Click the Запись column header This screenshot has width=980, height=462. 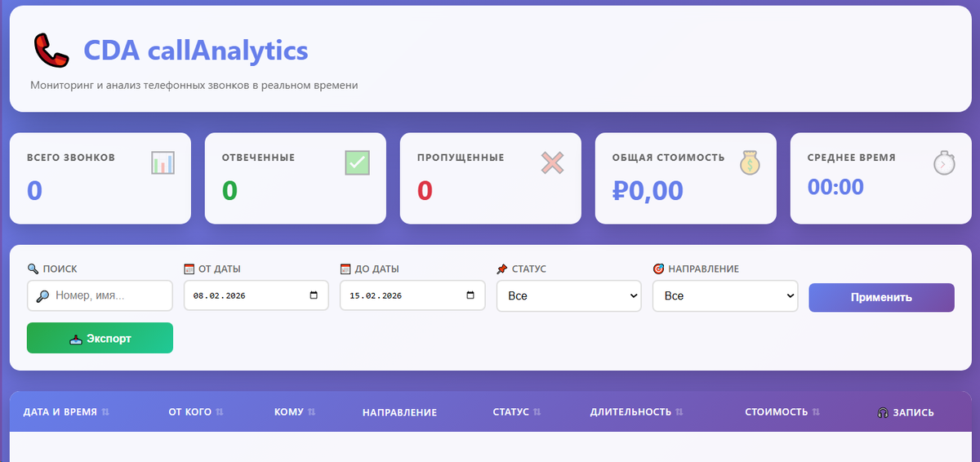pos(906,412)
